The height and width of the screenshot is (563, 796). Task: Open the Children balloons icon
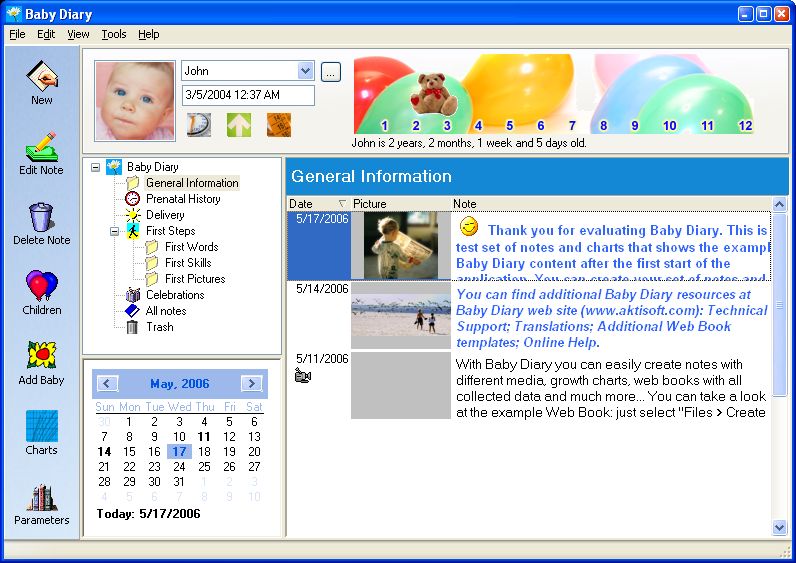click(41, 287)
